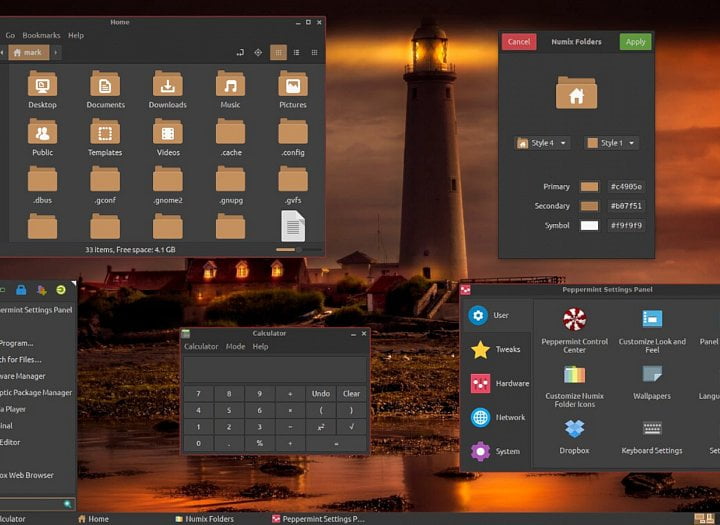Select the User category tab

click(497, 316)
